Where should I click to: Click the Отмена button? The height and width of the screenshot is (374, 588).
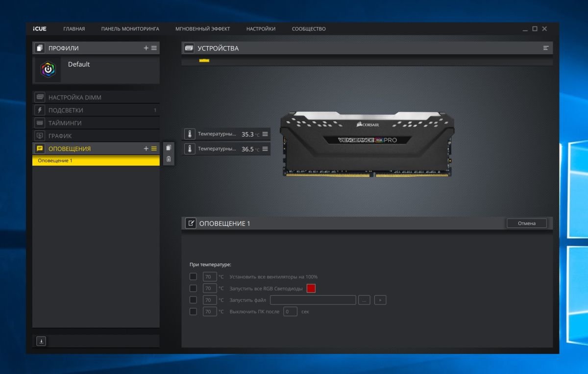coord(527,223)
